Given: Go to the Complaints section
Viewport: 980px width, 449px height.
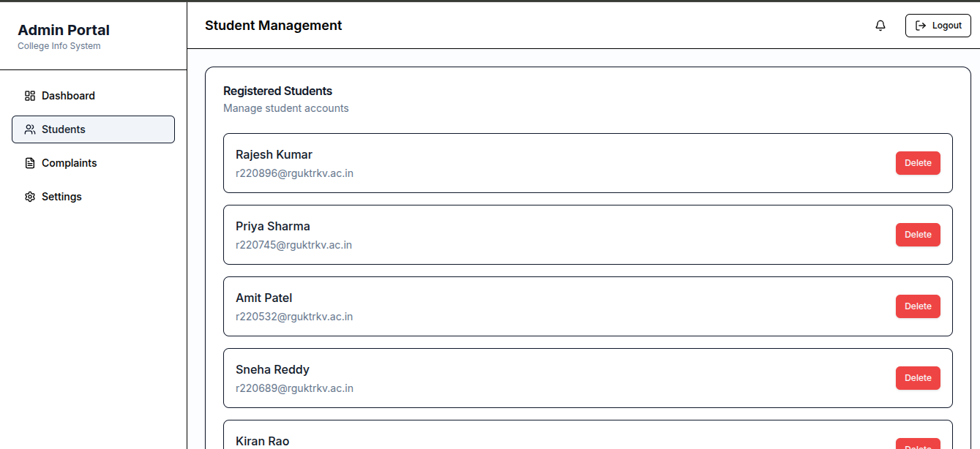Looking at the screenshot, I should point(69,163).
